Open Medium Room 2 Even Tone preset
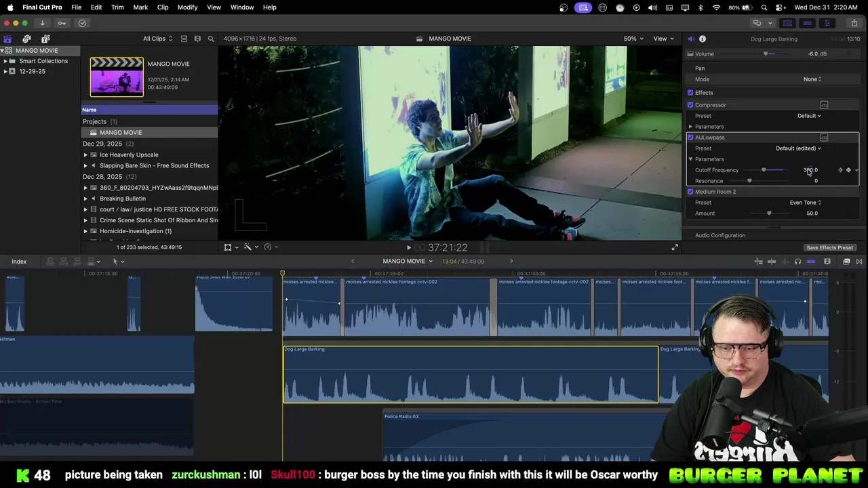The image size is (868, 488). coord(806,203)
